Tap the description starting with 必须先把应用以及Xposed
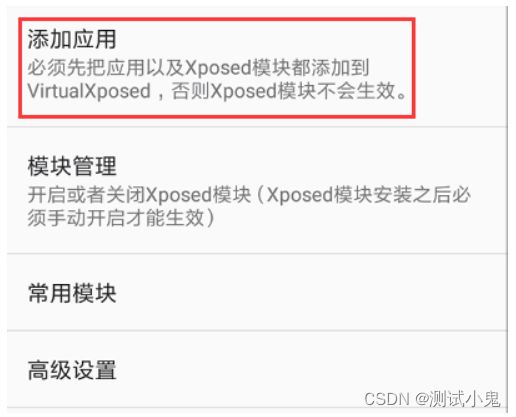Viewport: 516px width, 417px height. (x=217, y=79)
